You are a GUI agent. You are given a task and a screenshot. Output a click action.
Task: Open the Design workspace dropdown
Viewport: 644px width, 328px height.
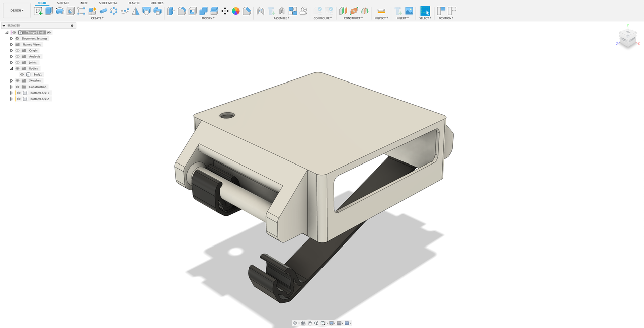[17, 10]
